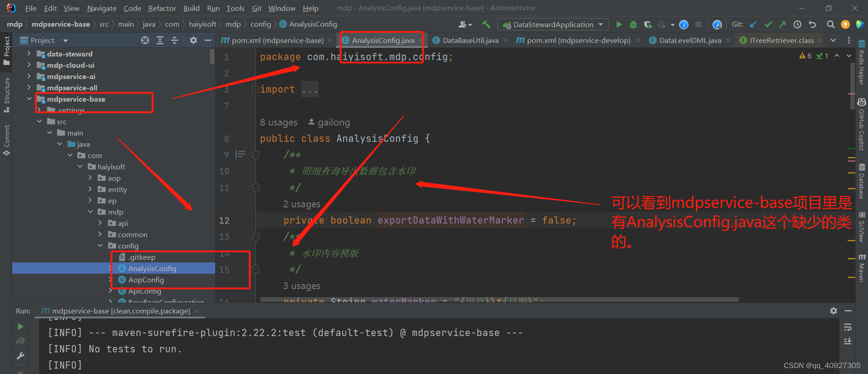Toggle soft-wrap in Run console
The image size is (868, 374).
(848, 327)
